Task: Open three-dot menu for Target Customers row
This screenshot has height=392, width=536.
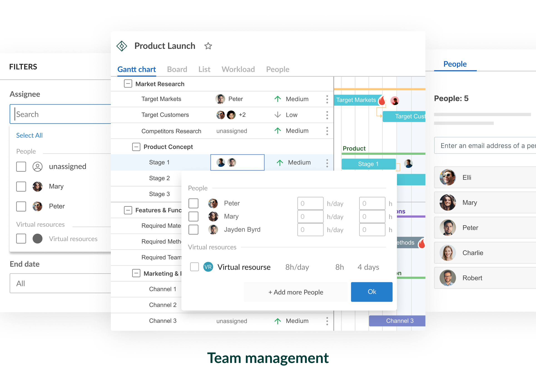Action: click(327, 115)
